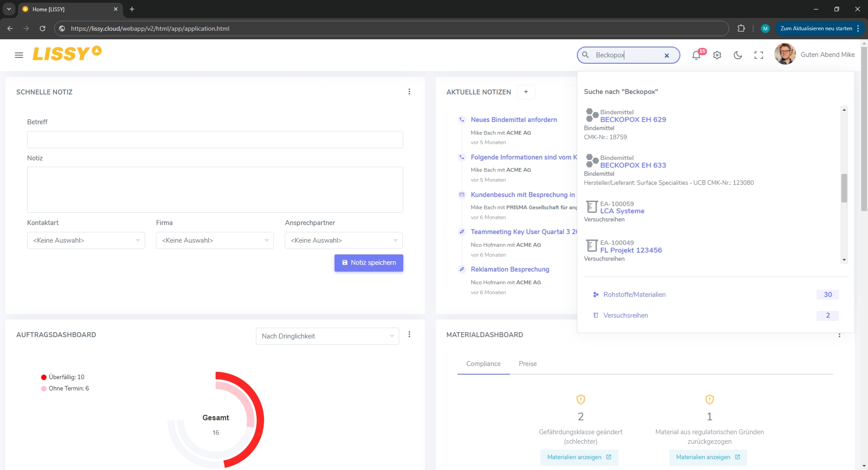Click Zum Aktualisieren neu starten button
868x470 pixels.
tap(816, 28)
